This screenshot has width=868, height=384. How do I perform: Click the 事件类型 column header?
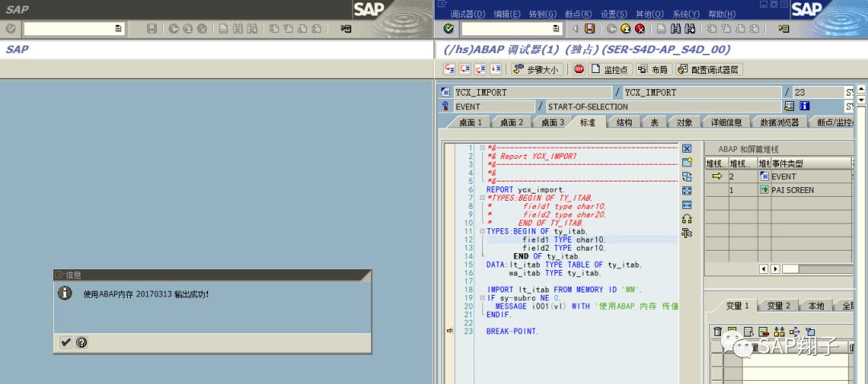click(811, 164)
